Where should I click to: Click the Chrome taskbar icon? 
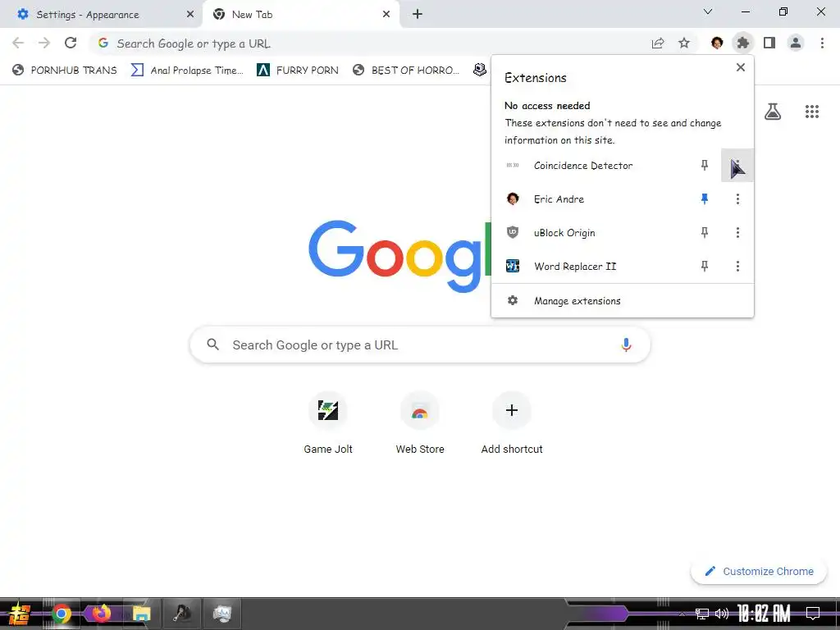(x=61, y=614)
